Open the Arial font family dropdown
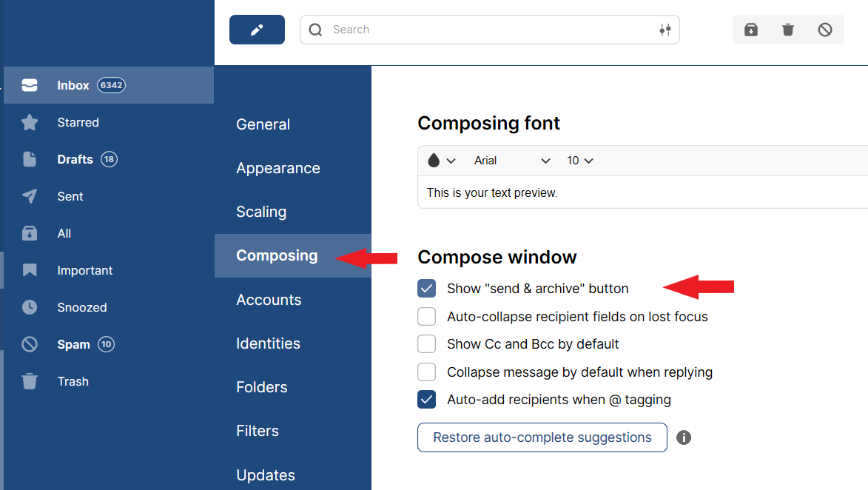Screen dimensions: 868x490 pyautogui.click(x=512, y=161)
